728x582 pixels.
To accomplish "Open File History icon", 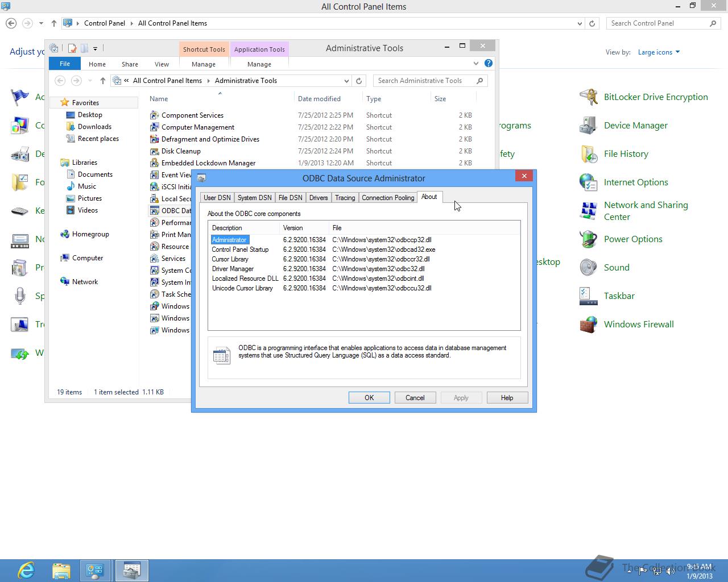I will [x=588, y=154].
